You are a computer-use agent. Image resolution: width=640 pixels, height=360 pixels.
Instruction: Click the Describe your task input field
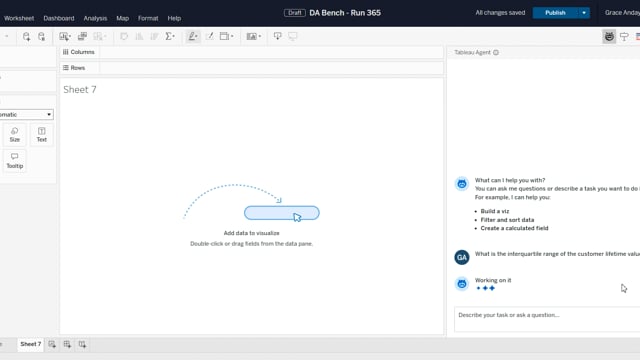tap(547, 319)
